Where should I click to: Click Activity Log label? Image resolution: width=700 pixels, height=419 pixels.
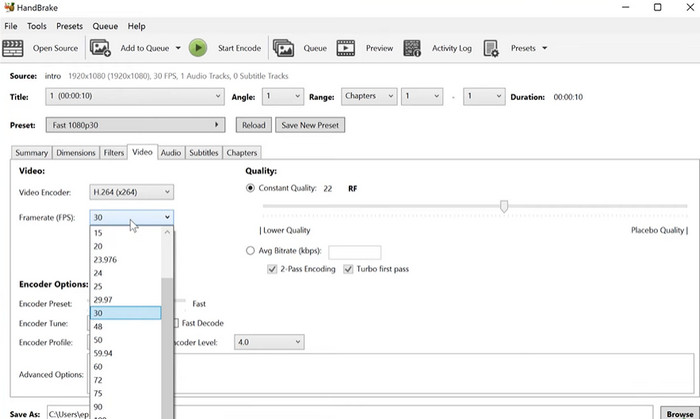451,48
